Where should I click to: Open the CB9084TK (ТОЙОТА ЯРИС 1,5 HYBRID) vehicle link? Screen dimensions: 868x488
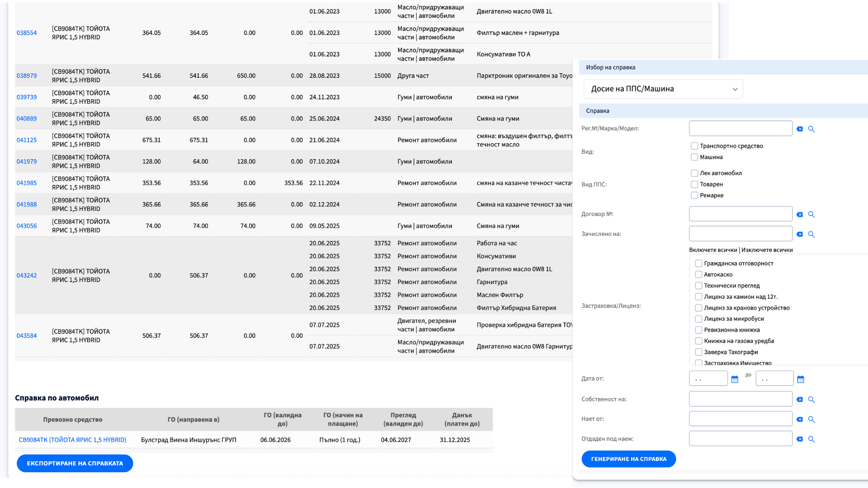point(72,440)
